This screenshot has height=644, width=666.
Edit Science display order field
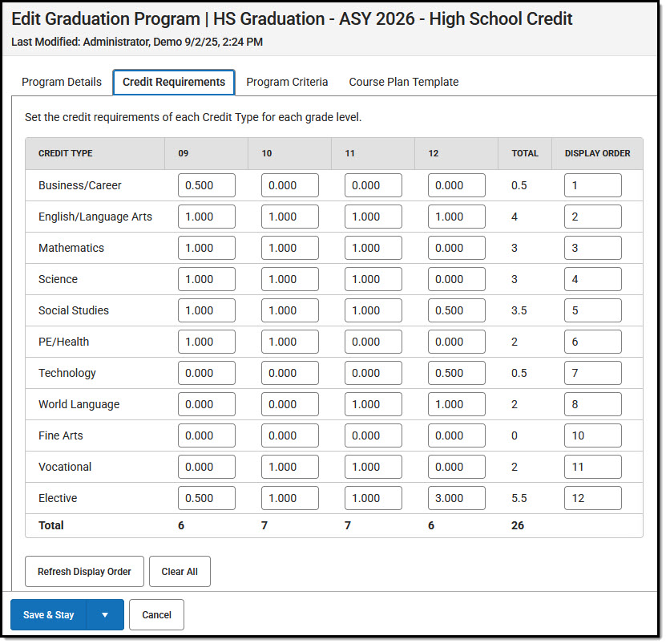coord(592,279)
